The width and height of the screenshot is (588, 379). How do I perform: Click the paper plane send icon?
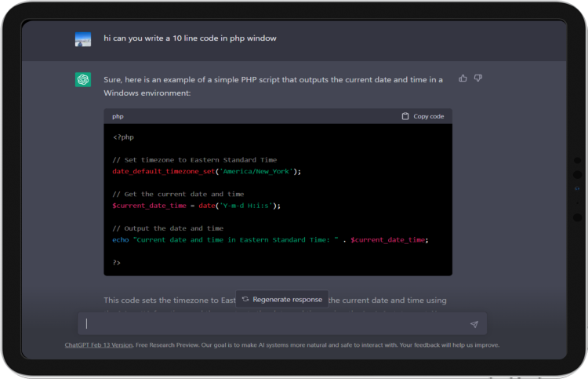click(x=474, y=324)
